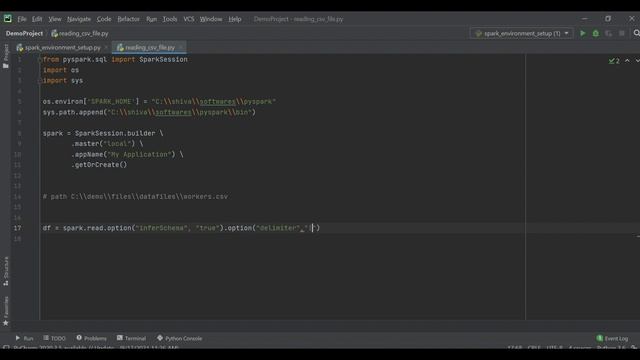Click the SparkSession import on line 1
This screenshot has width=640, height=360.
[x=163, y=60]
